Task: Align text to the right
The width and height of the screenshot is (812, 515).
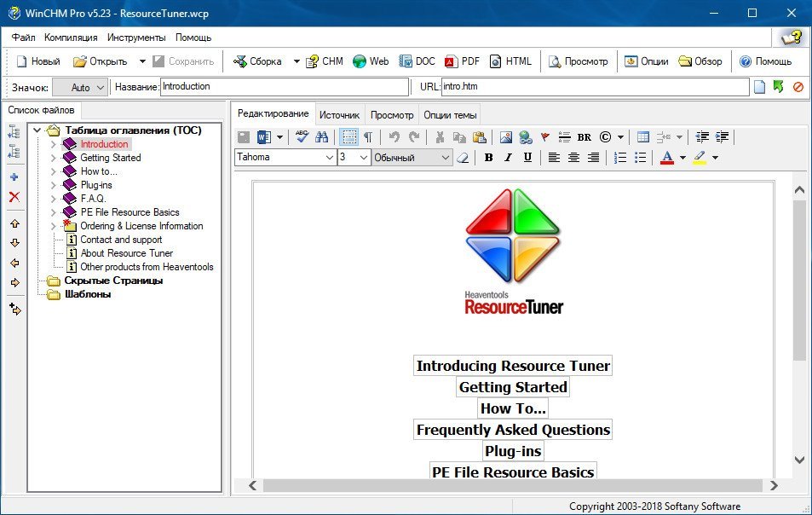Action: (593, 158)
